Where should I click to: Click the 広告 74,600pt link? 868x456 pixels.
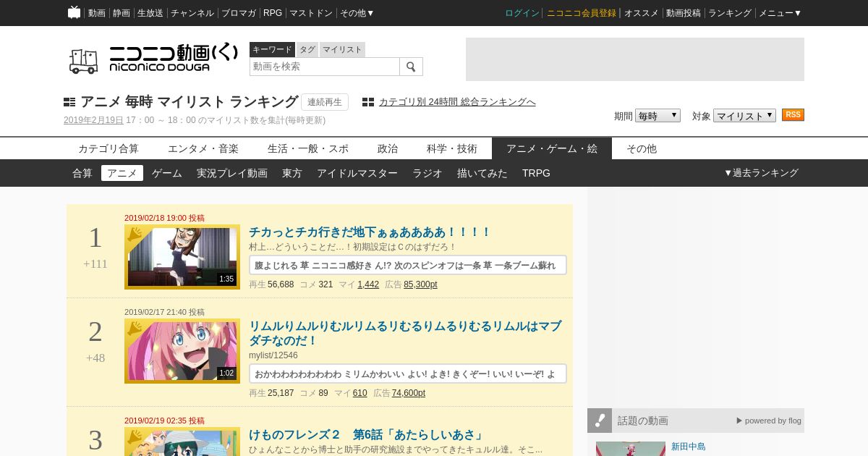tap(409, 393)
